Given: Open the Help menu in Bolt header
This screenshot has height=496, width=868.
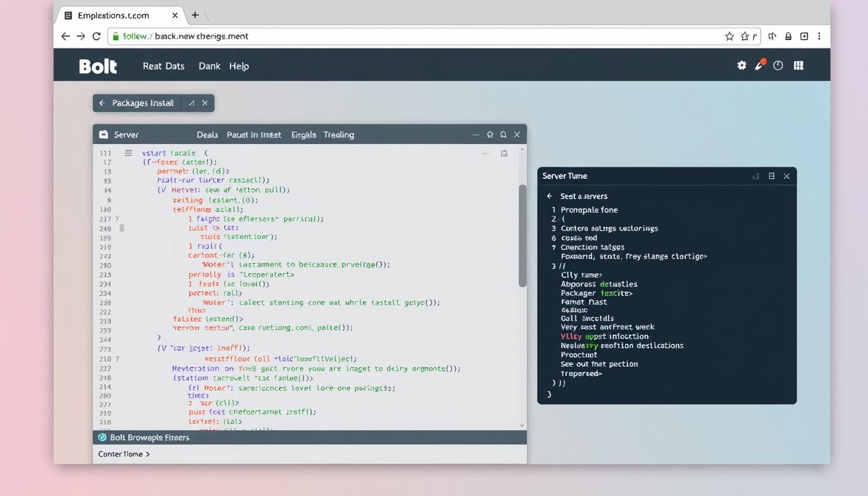Looking at the screenshot, I should pyautogui.click(x=239, y=66).
